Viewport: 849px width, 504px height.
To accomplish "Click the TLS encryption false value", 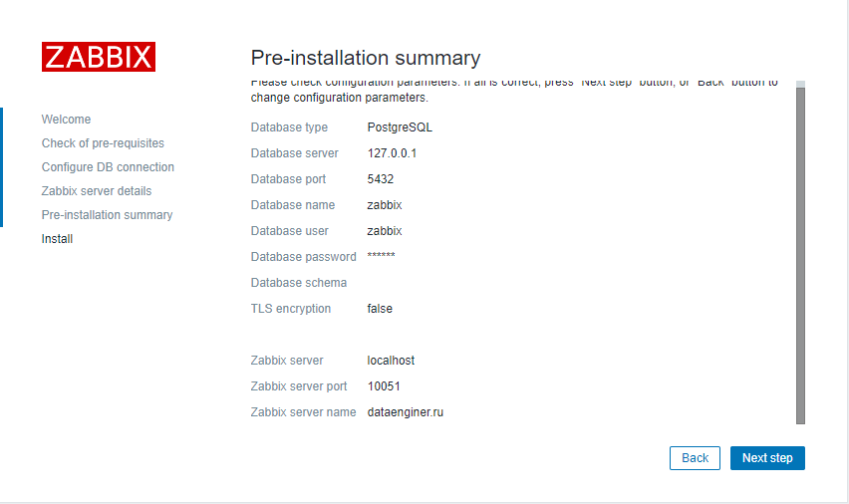I will pos(380,309).
